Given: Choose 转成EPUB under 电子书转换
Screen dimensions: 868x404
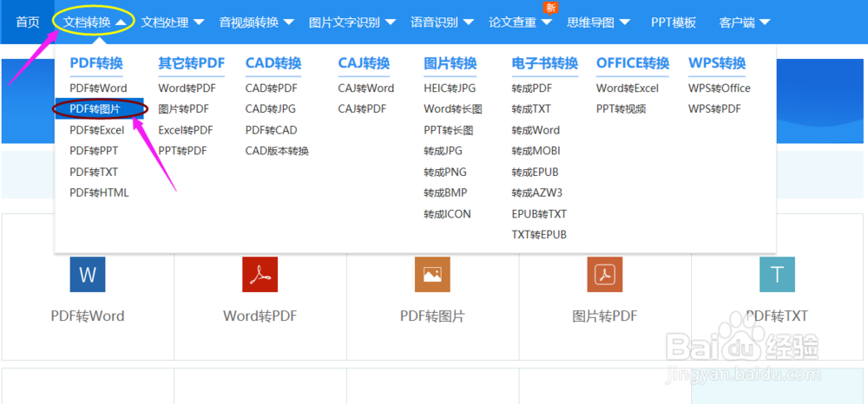Looking at the screenshot, I should 536,172.
